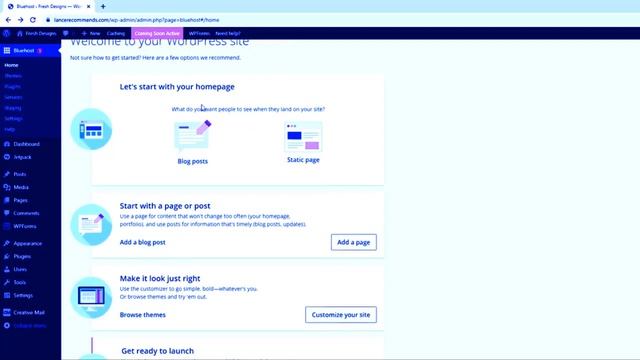This screenshot has height=360, width=640.
Task: Click the Browse themes link
Action: tap(142, 315)
